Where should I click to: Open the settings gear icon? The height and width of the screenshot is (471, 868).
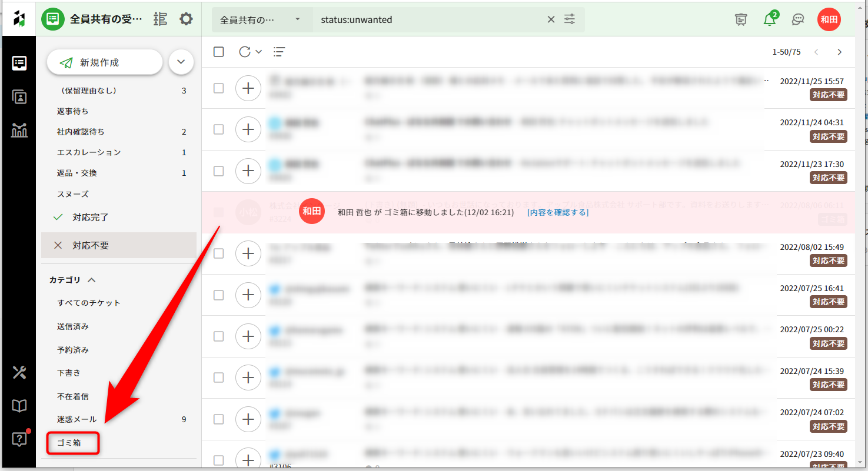tap(186, 19)
